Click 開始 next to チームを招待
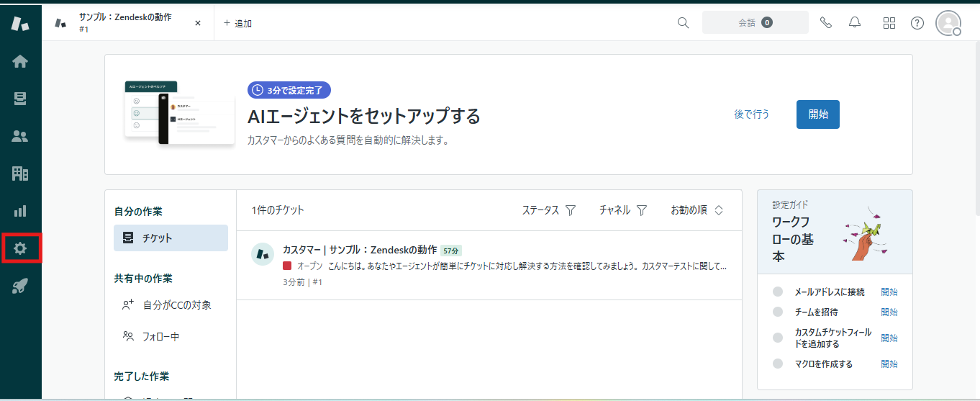 pyautogui.click(x=889, y=312)
